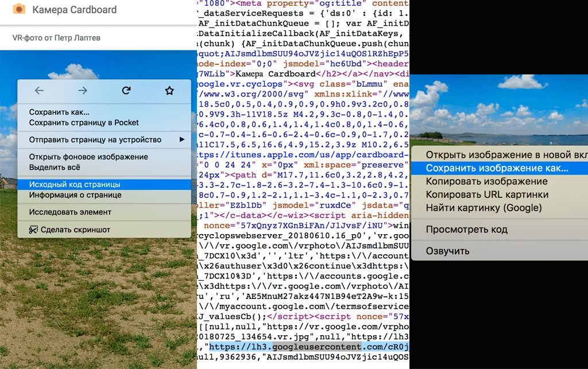588x369 pixels.
Task: Reload the page via the circular arrow icon
Action: [126, 90]
